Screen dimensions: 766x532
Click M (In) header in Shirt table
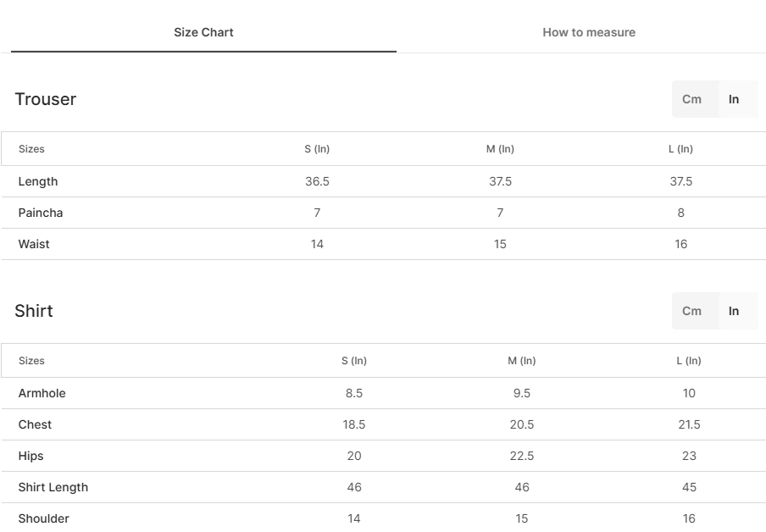pyautogui.click(x=522, y=361)
